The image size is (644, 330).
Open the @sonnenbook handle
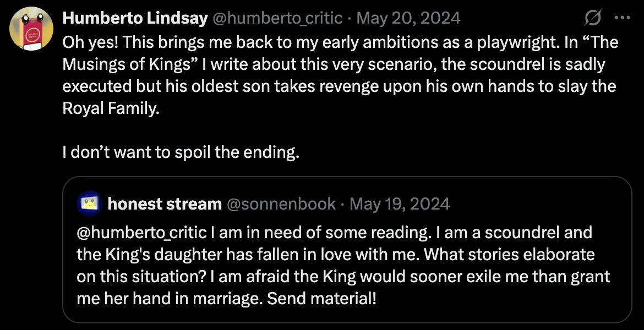(x=281, y=204)
